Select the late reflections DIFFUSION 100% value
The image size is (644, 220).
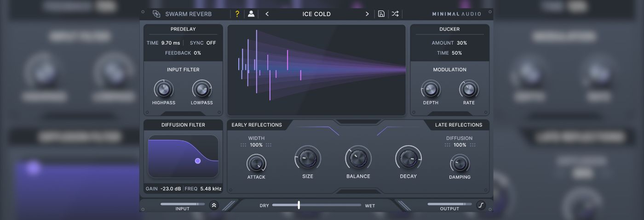pos(460,145)
